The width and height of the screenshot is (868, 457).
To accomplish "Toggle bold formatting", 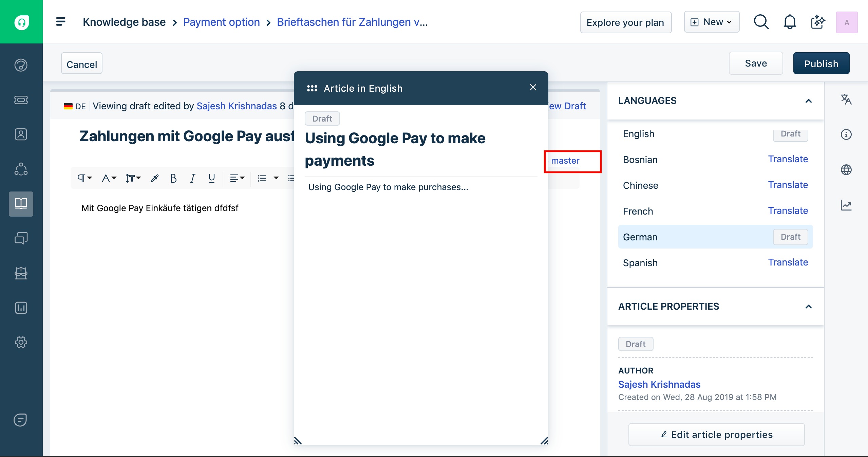I will [173, 178].
